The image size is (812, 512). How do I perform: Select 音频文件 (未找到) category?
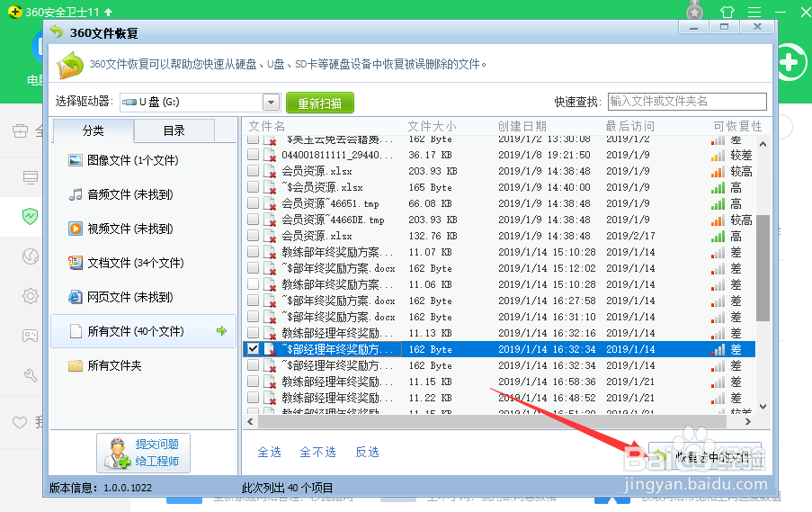143,194
